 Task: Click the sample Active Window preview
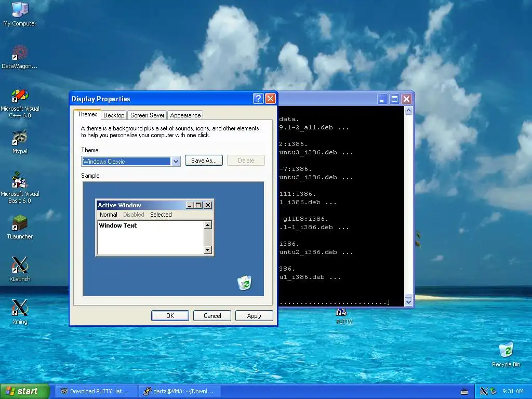(x=155, y=228)
